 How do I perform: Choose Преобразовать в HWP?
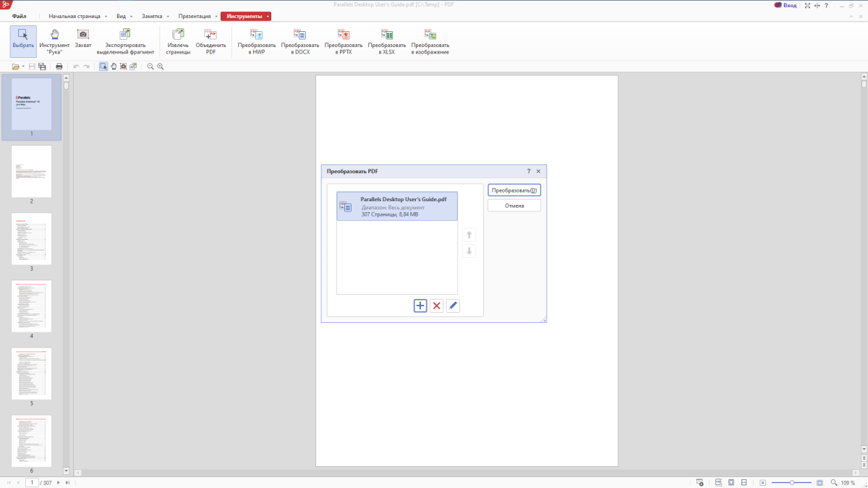257,41
